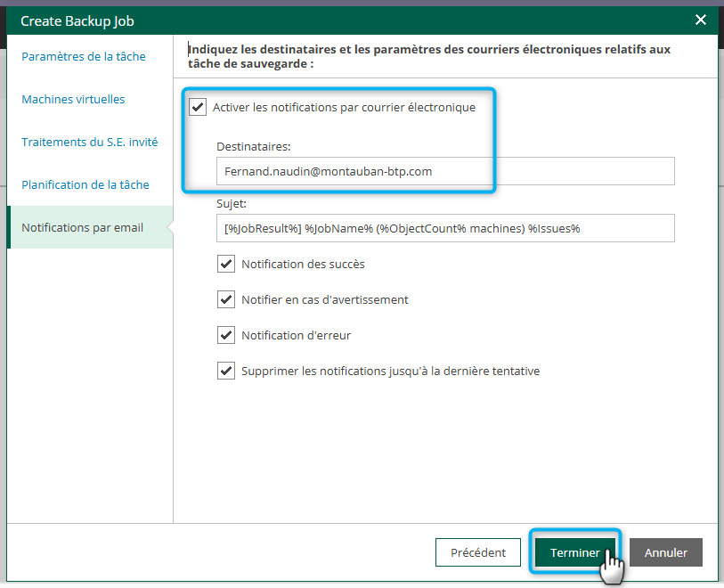This screenshot has width=724, height=588.
Task: Click the Sujet input field
Action: [445, 228]
